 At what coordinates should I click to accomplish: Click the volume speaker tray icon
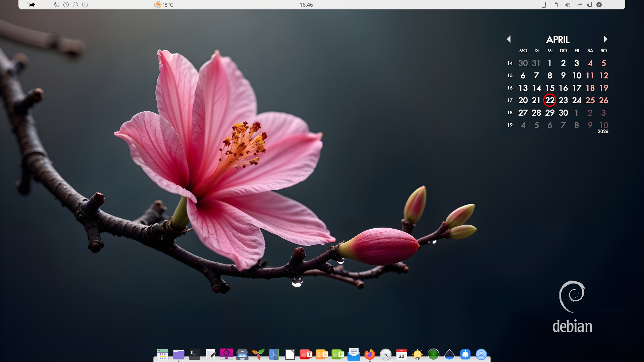pyautogui.click(x=568, y=5)
